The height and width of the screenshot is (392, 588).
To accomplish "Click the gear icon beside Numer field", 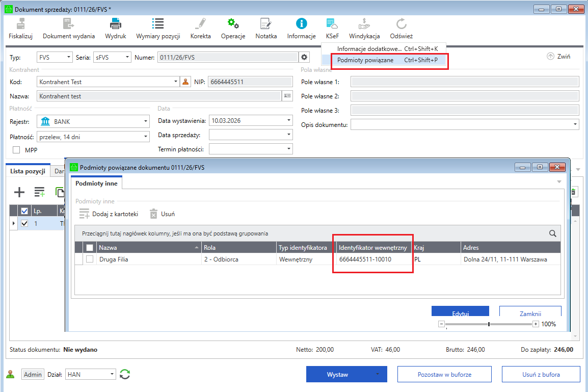I will point(304,57).
